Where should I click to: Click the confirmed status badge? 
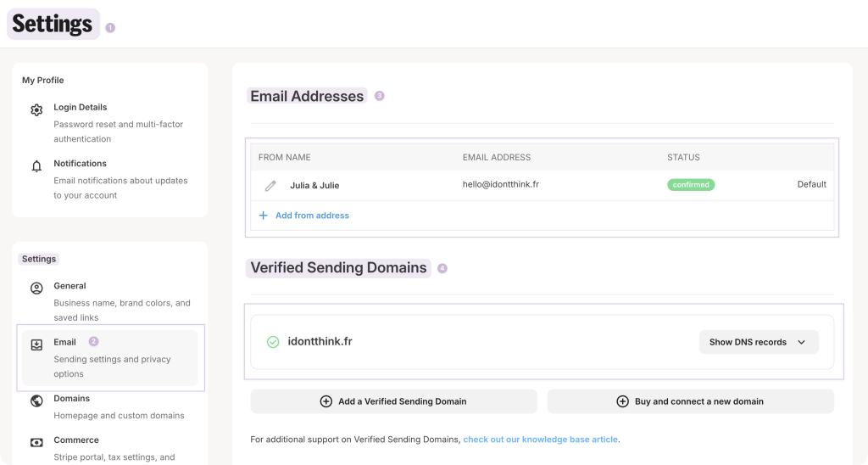click(x=690, y=184)
